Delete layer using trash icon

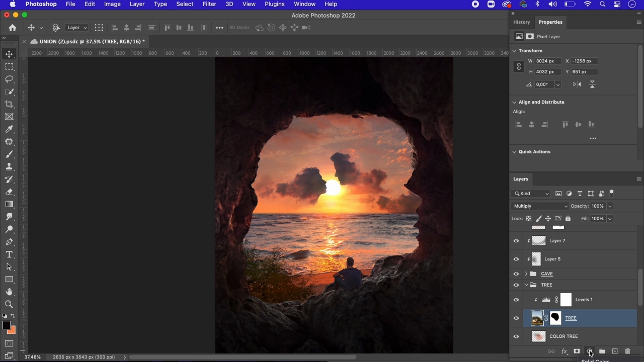pos(627,351)
